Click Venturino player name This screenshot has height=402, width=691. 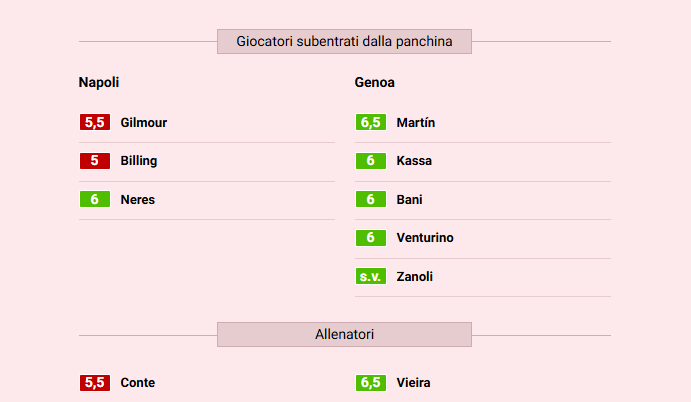[424, 238]
